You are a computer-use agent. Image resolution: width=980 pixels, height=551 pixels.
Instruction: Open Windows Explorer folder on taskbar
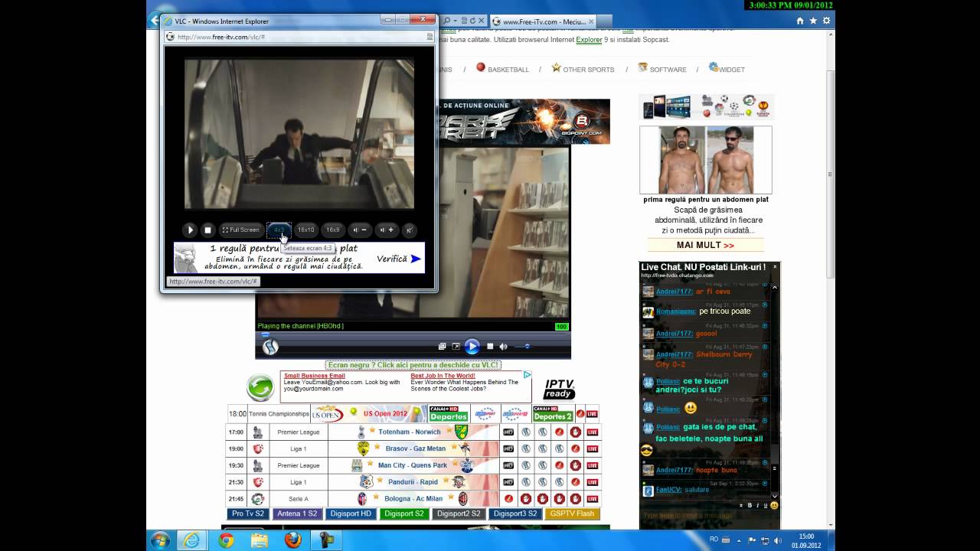260,540
